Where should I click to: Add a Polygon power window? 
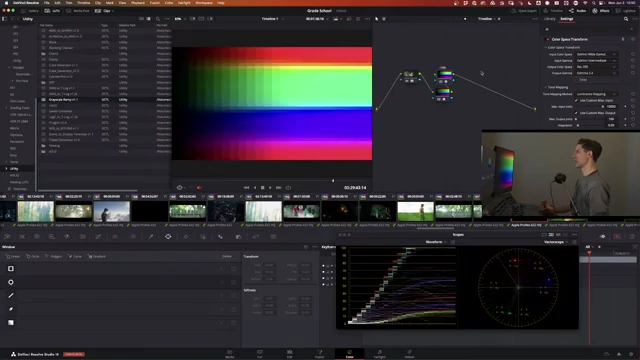[x=53, y=256]
